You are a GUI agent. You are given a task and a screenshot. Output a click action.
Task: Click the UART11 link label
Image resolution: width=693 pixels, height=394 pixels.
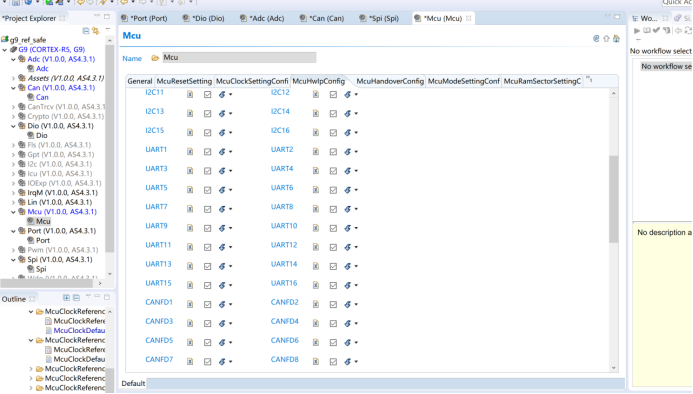coord(158,245)
